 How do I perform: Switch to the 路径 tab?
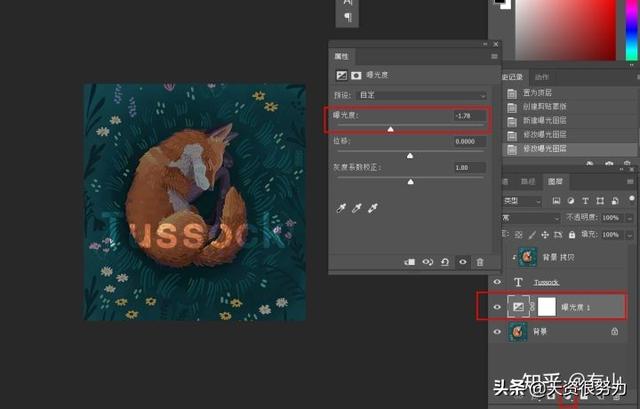point(529,182)
